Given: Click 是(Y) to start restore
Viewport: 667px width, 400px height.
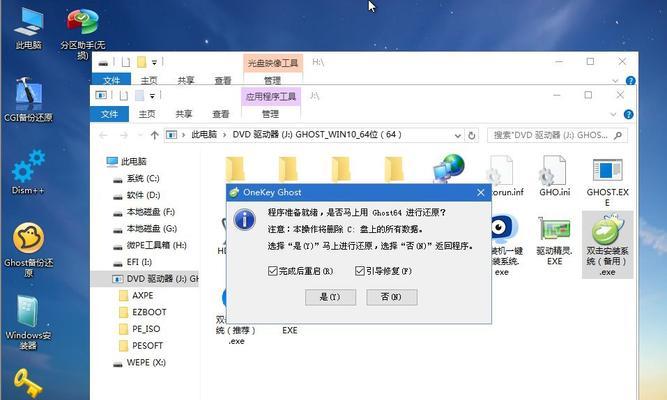Looking at the screenshot, I should tap(331, 297).
